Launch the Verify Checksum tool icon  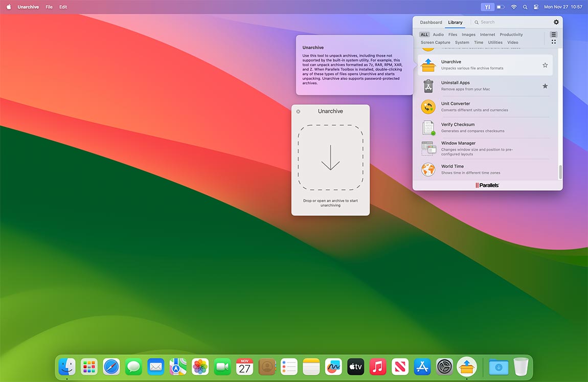428,128
